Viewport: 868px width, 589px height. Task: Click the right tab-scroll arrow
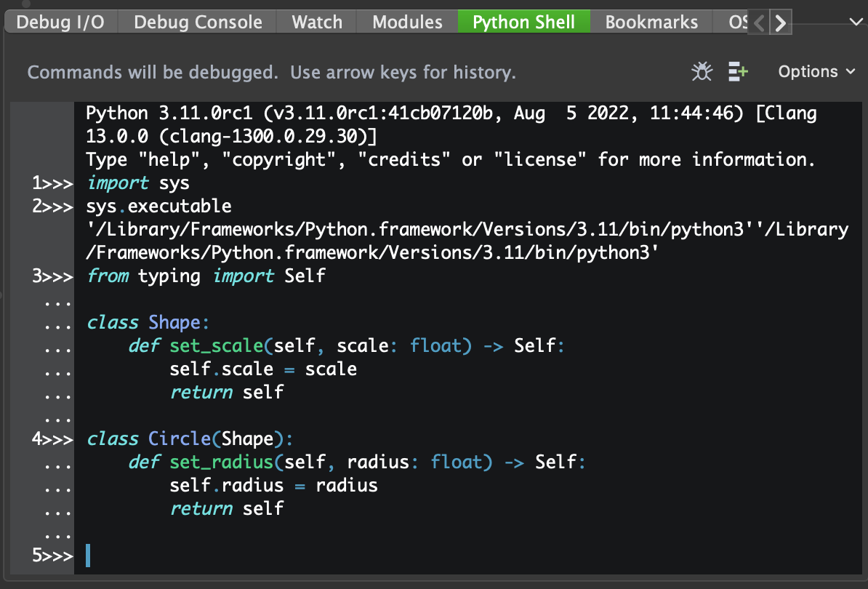tap(780, 22)
